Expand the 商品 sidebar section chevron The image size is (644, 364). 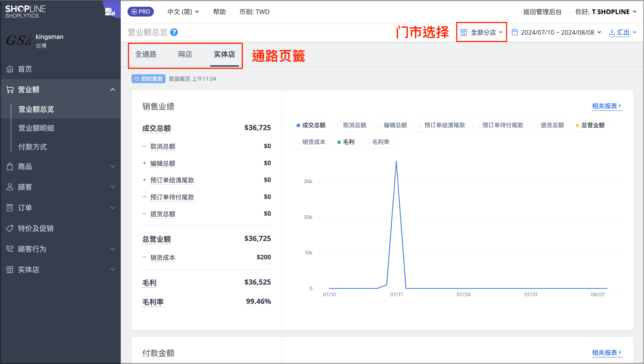(x=113, y=166)
